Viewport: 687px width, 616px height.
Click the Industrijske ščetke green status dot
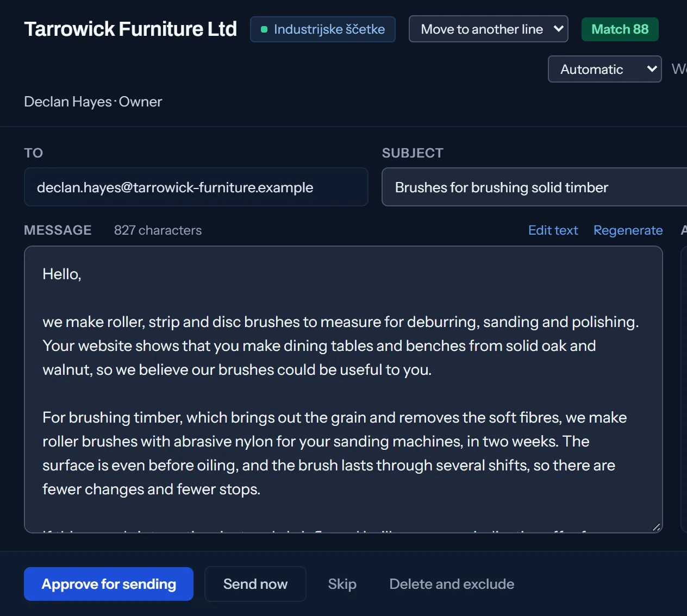264,29
